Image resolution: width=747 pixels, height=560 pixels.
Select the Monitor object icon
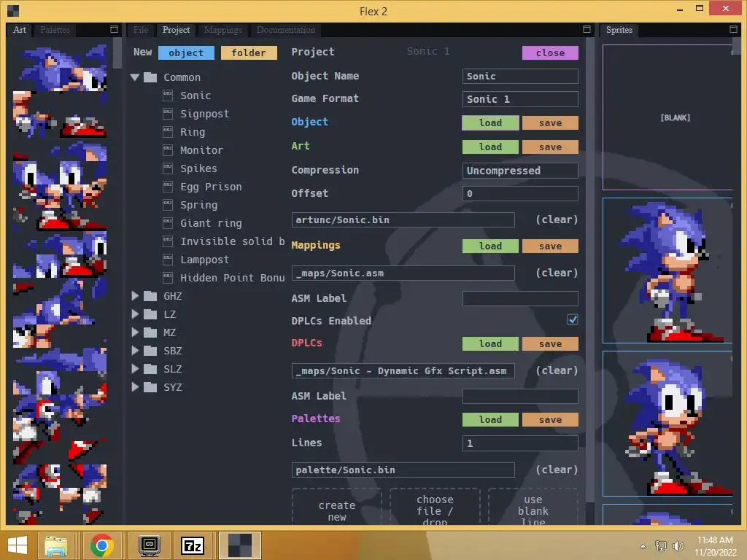tap(168, 149)
